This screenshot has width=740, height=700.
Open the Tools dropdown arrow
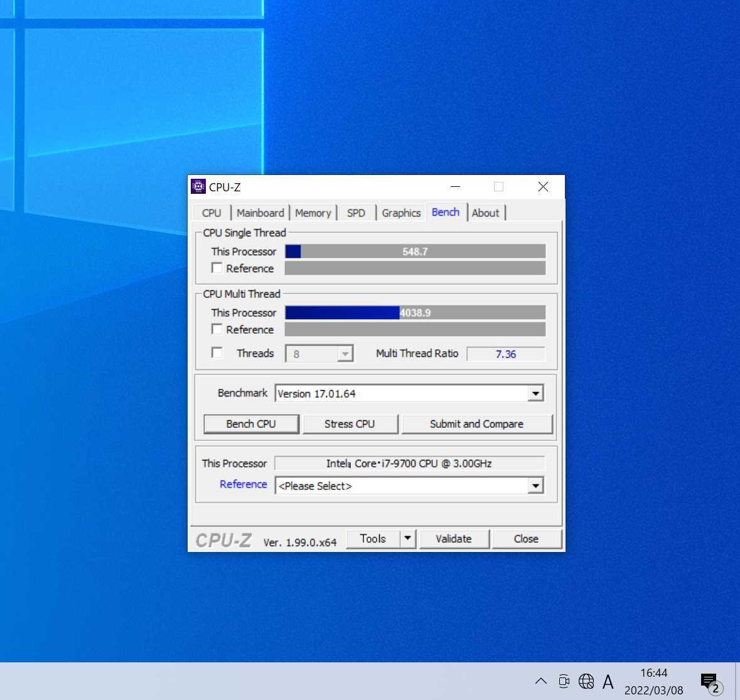408,538
